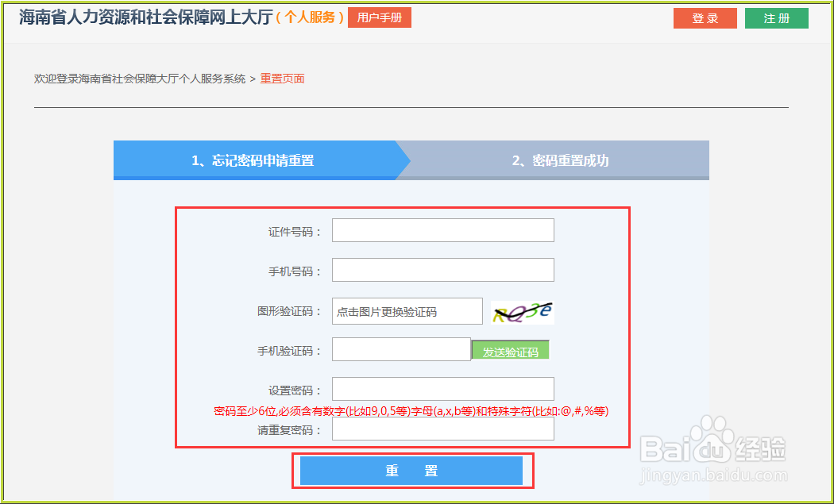
Task: Click the 登录 login button
Action: pos(705,17)
